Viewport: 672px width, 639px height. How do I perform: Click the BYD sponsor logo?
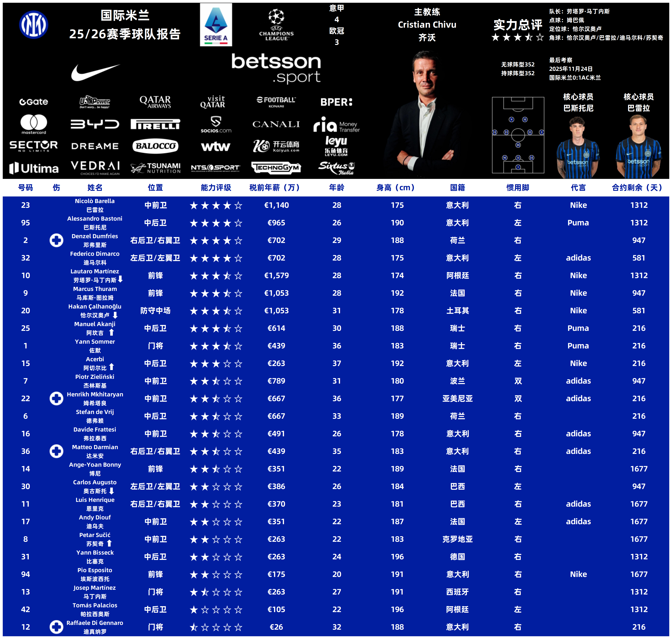(95, 124)
